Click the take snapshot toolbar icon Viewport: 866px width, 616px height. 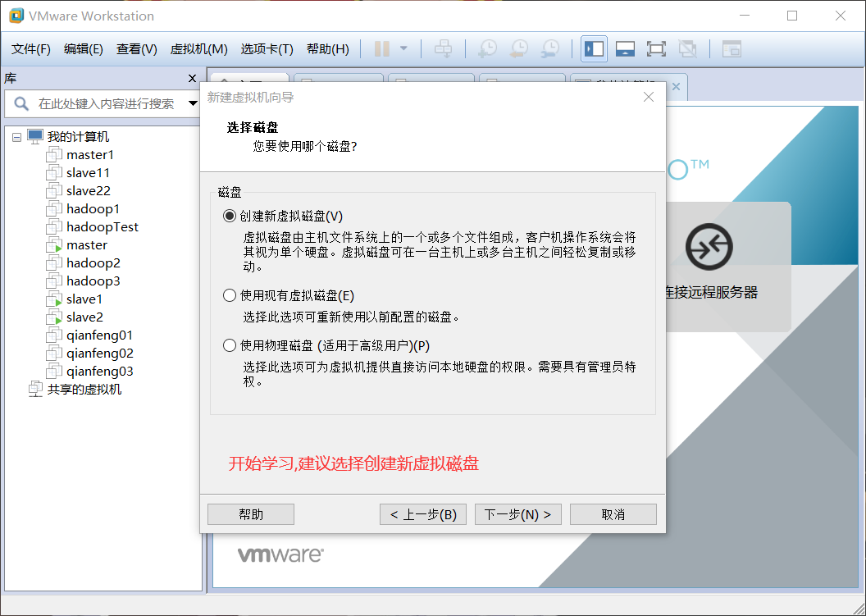click(487, 48)
